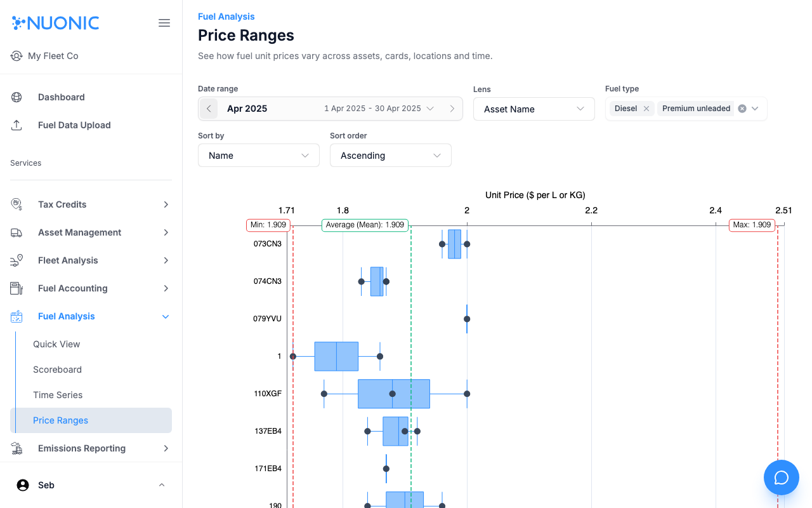Click the box plot for asset 074CN3
Viewport: 812px width, 508px height.
(377, 281)
